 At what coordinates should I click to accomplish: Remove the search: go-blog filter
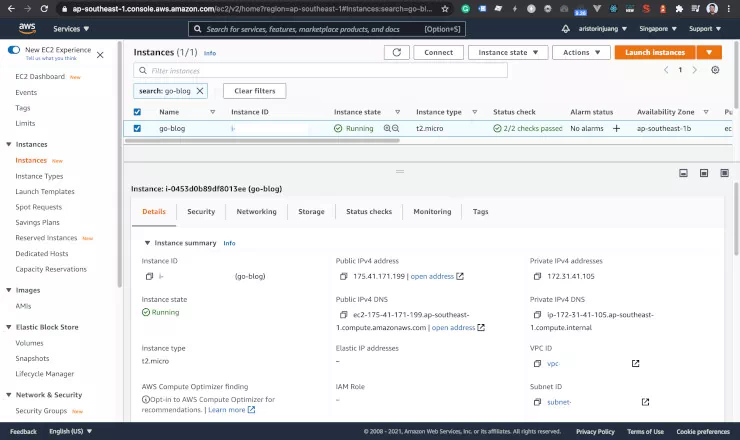pos(200,91)
